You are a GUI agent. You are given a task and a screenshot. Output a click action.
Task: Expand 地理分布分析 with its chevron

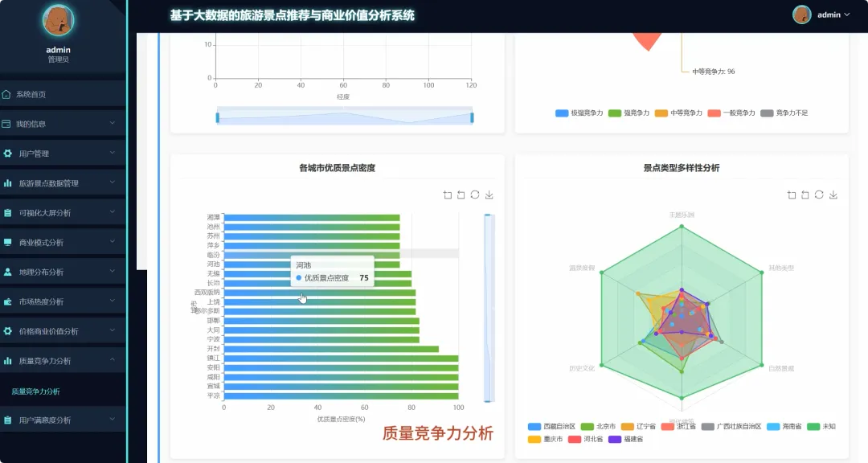113,271
